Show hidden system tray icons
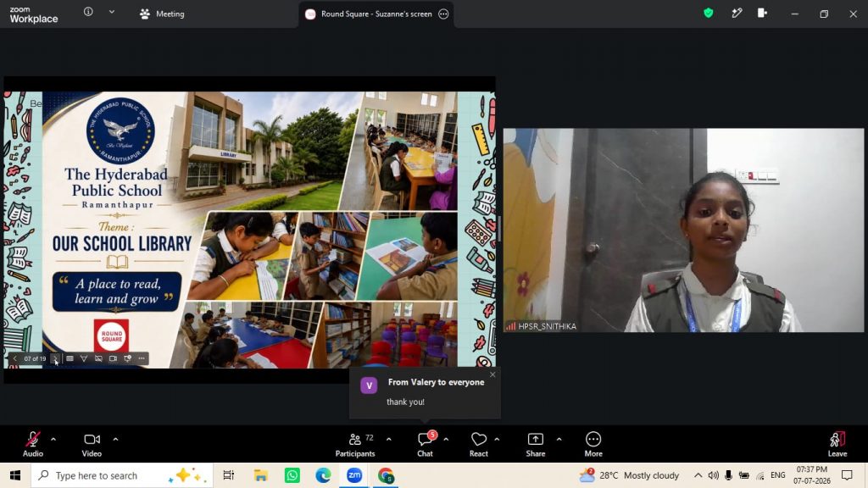 (698, 475)
